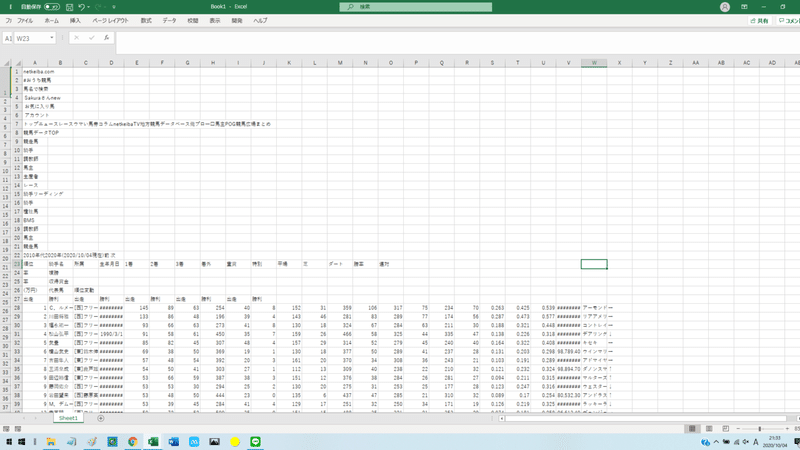Click cell containing netkeiba.com
The height and width of the screenshot is (450, 800).
click(35, 72)
